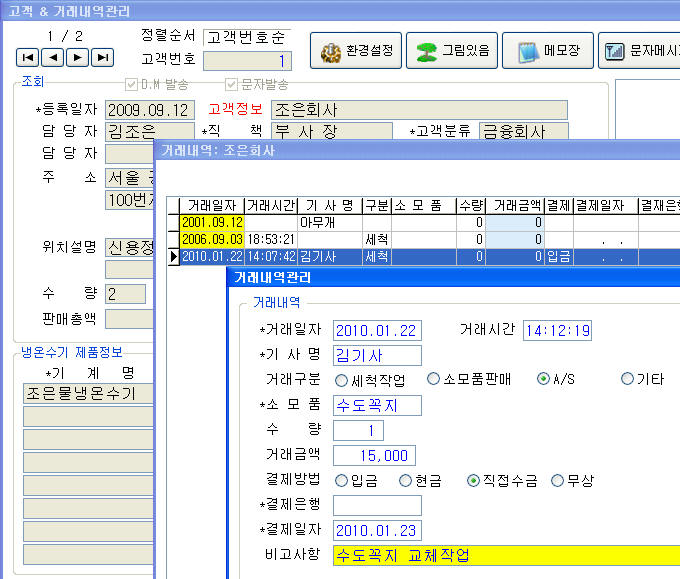Go to the first record navigation button
The image size is (680, 579).
[x=29, y=57]
